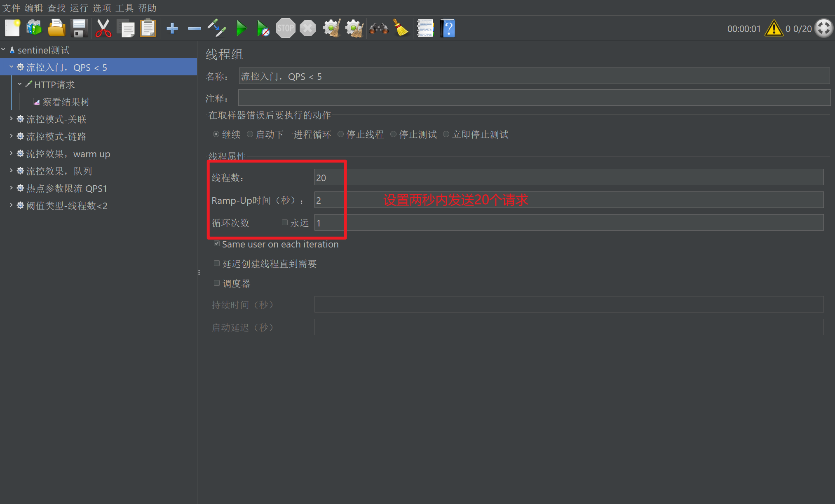The height and width of the screenshot is (504, 835).
Task: Start the test with green play icon
Action: (x=242, y=28)
